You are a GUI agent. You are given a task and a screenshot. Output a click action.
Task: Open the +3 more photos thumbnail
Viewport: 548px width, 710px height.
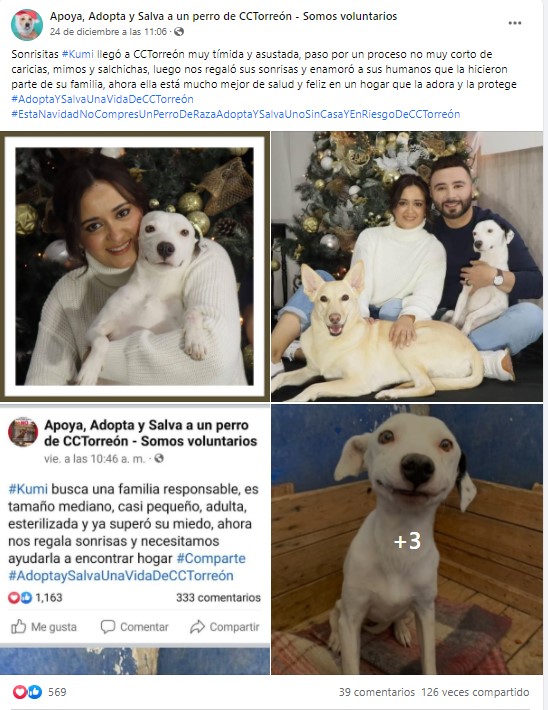(407, 540)
